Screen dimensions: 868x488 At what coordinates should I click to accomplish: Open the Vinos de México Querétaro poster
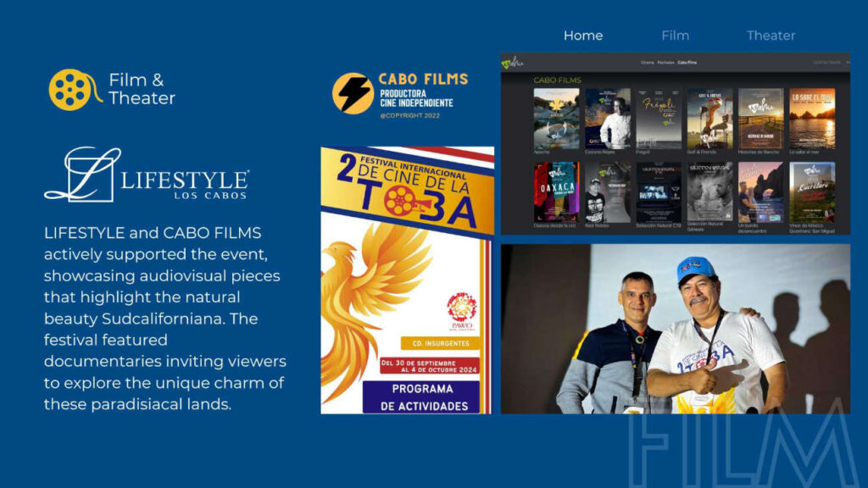coord(812,192)
